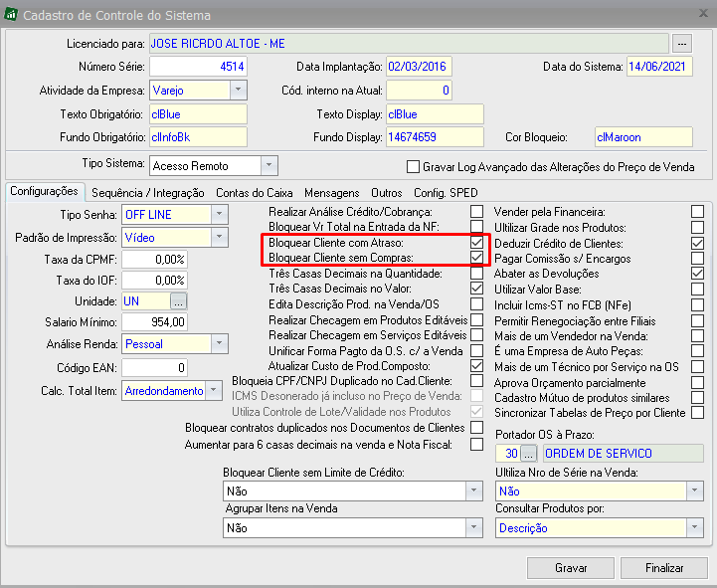Toggle Pagar Comissão s/ Encargos checkbox
Image resolution: width=717 pixels, height=588 pixels.
tap(697, 259)
